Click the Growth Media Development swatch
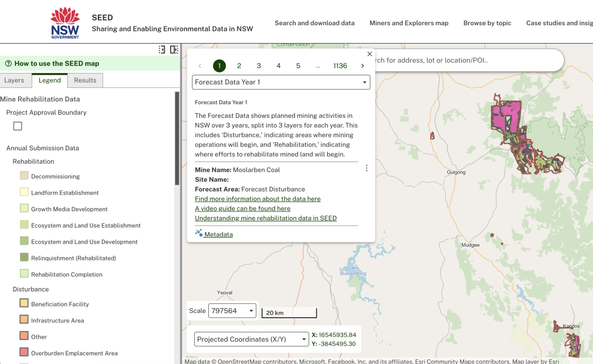This screenshot has height=364, width=593. [24, 208]
